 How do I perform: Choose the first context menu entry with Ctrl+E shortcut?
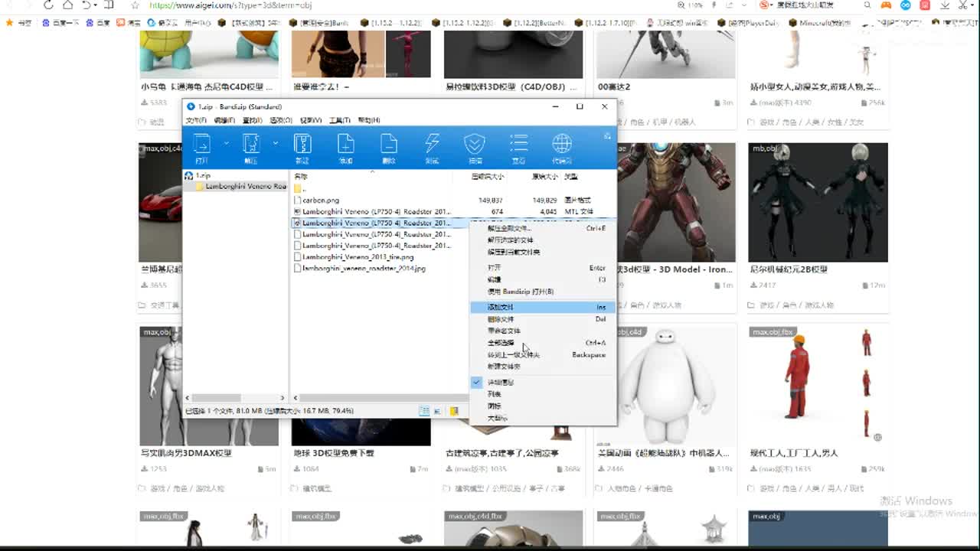[542, 228]
